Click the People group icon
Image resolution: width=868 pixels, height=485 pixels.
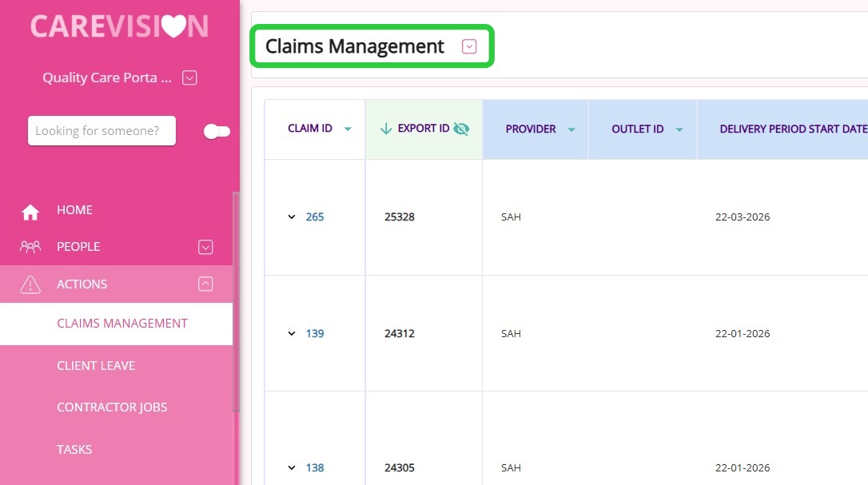30,247
